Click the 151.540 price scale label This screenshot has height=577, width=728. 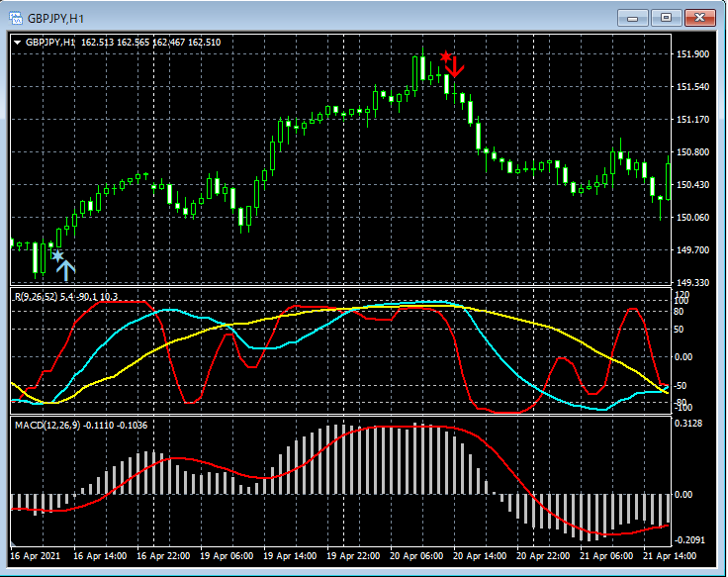(692, 87)
